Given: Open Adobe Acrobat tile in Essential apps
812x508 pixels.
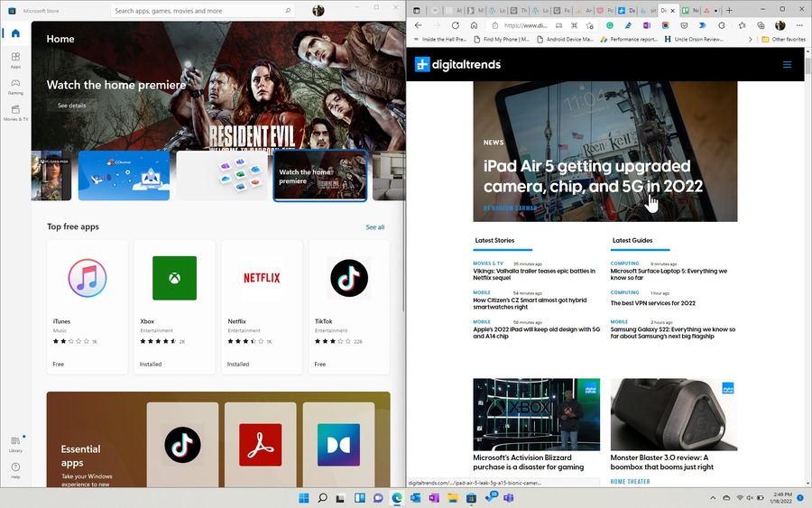Looking at the screenshot, I should tap(261, 445).
